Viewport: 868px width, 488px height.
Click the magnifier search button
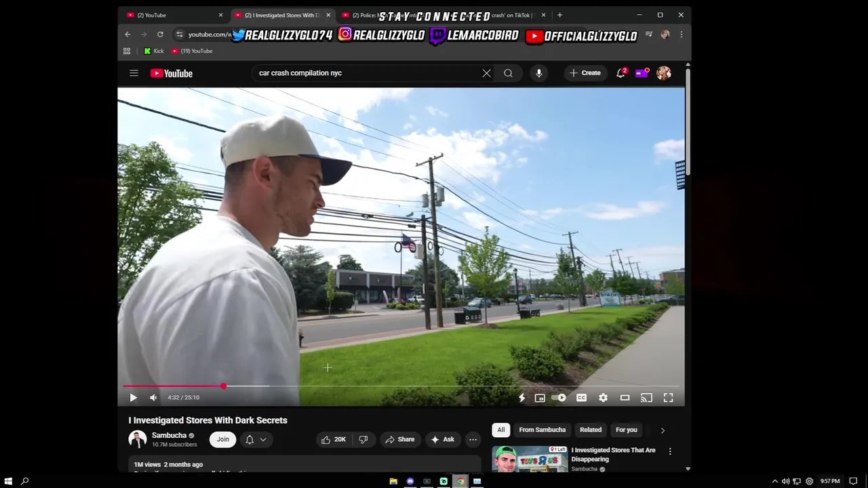click(508, 73)
